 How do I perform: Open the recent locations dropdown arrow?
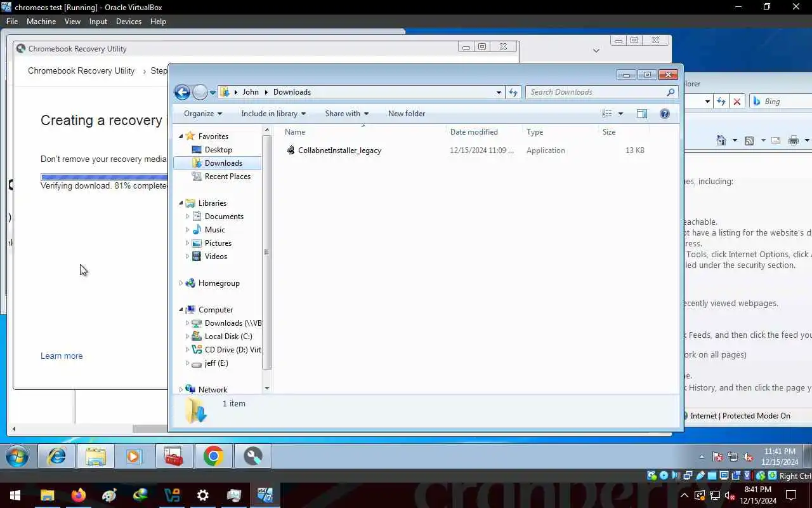[213, 93]
